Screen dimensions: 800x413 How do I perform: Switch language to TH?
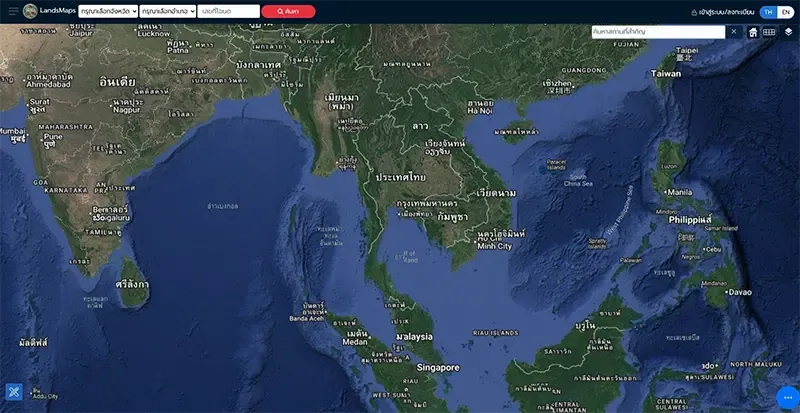[768, 12]
